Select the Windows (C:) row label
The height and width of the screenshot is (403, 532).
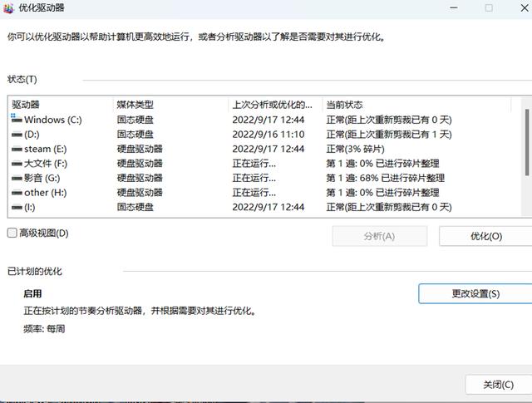pyautogui.click(x=53, y=120)
